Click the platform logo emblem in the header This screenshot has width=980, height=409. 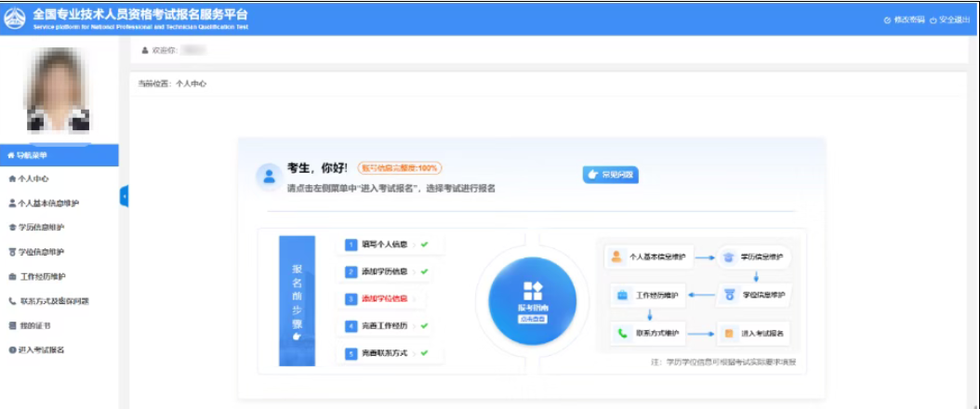[x=15, y=18]
